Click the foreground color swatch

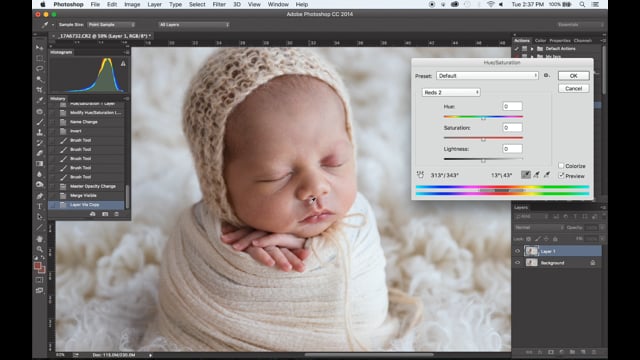[38, 266]
